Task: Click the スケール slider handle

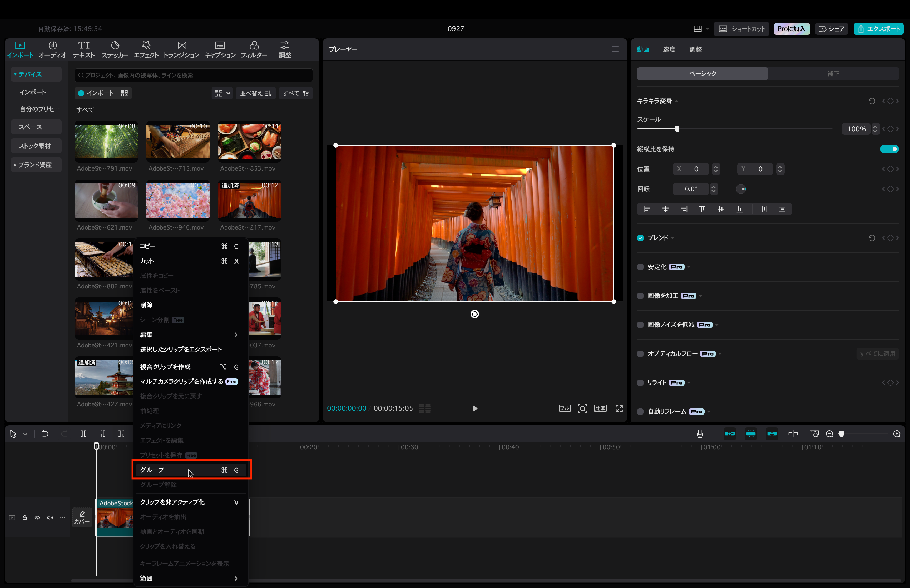Action: [677, 129]
